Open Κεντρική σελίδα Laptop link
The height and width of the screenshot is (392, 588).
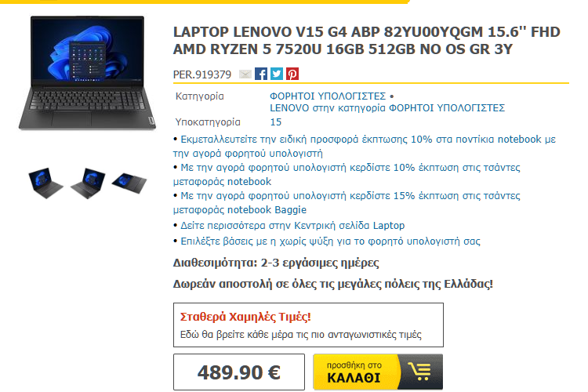point(292,226)
